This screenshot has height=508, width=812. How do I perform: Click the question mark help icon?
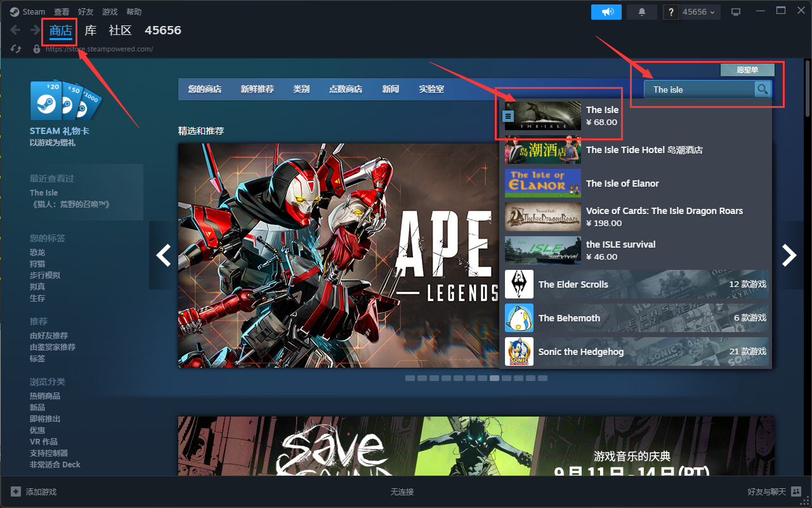[x=671, y=12]
